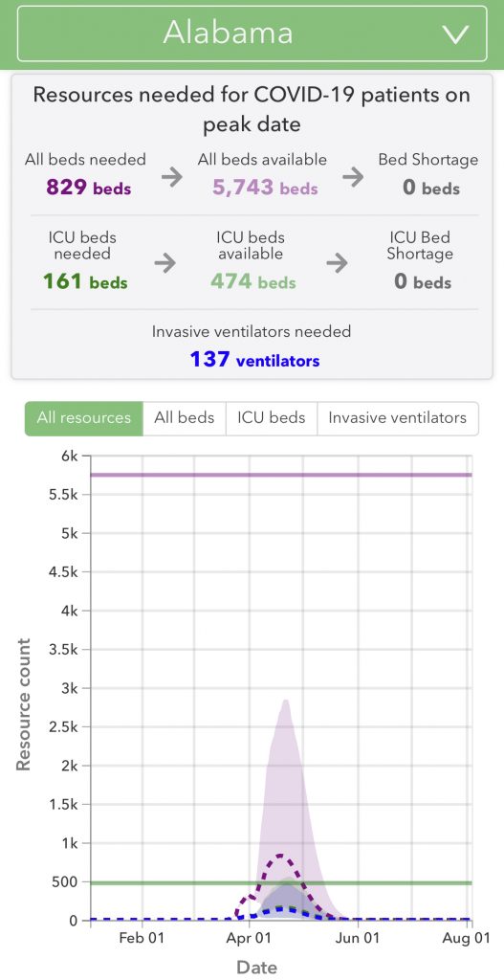Click the 829 beds needed figure

point(89,187)
